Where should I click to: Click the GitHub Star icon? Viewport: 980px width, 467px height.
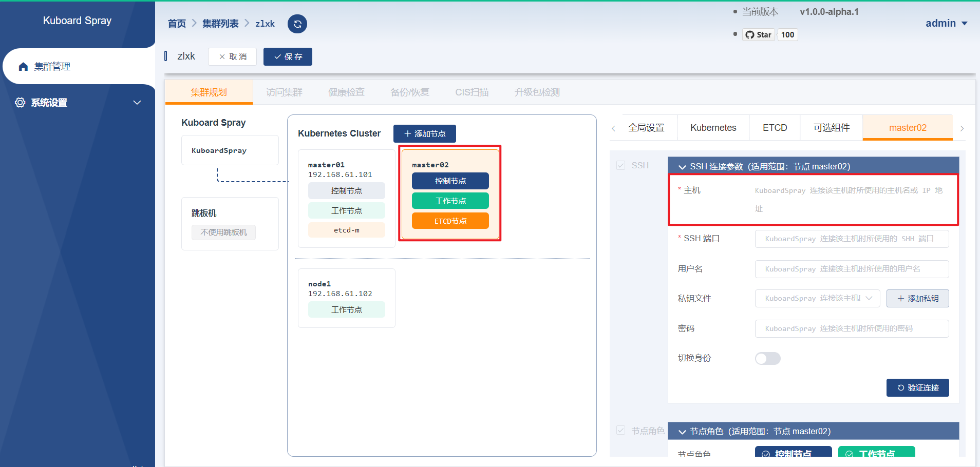tap(750, 34)
